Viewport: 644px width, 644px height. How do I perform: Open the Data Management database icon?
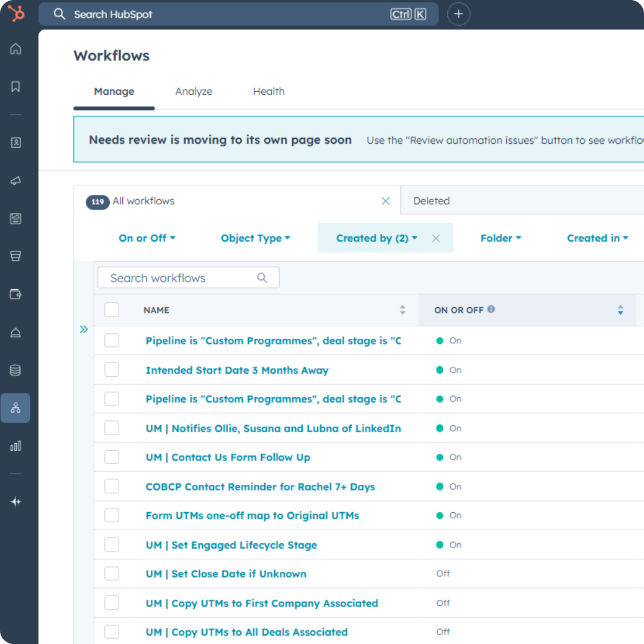16,370
